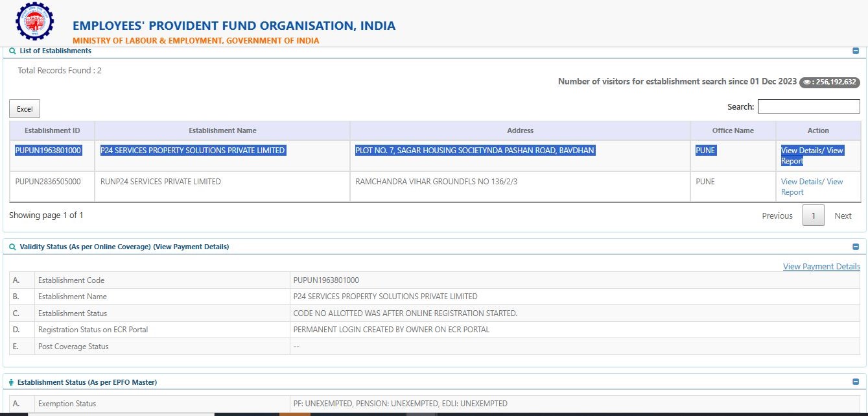The height and width of the screenshot is (416, 868).
Task: Collapse the Validity Status panel
Action: pyautogui.click(x=856, y=247)
